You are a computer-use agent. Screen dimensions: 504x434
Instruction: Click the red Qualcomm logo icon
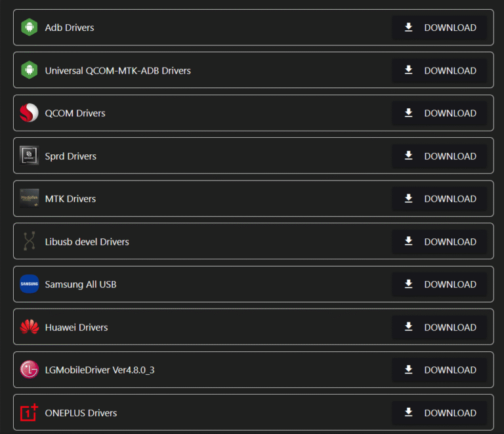pyautogui.click(x=29, y=113)
